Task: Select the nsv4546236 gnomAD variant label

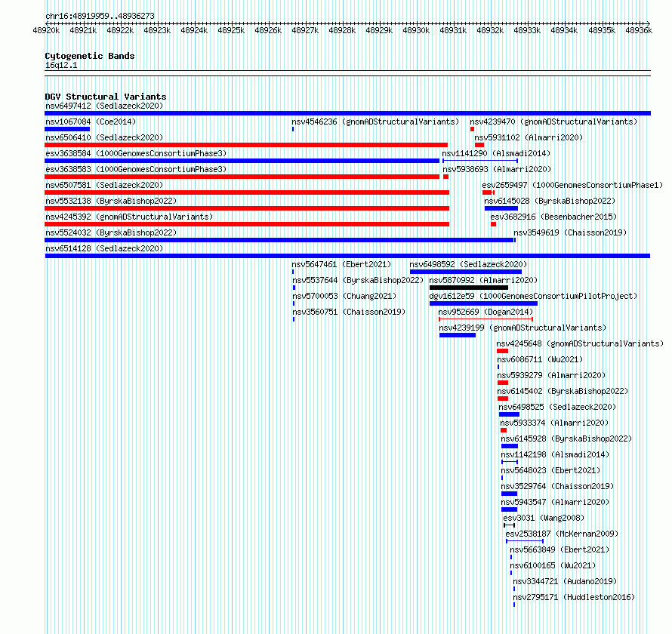Action: (375, 122)
